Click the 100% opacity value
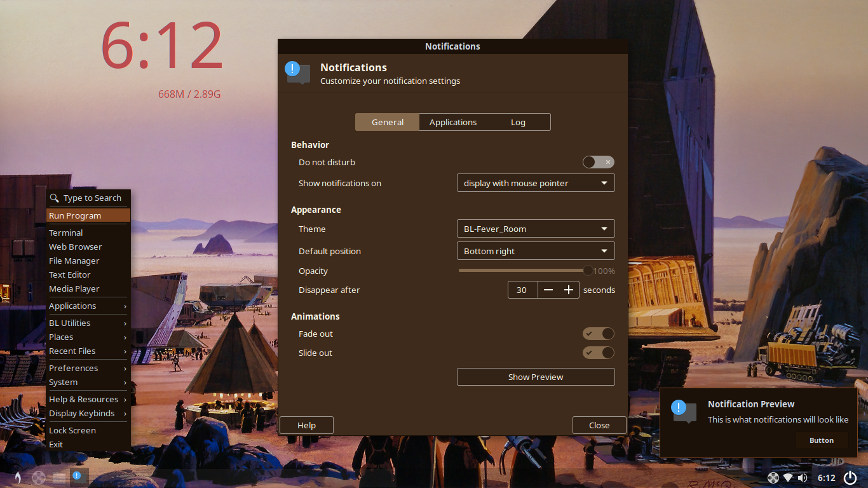 point(604,271)
